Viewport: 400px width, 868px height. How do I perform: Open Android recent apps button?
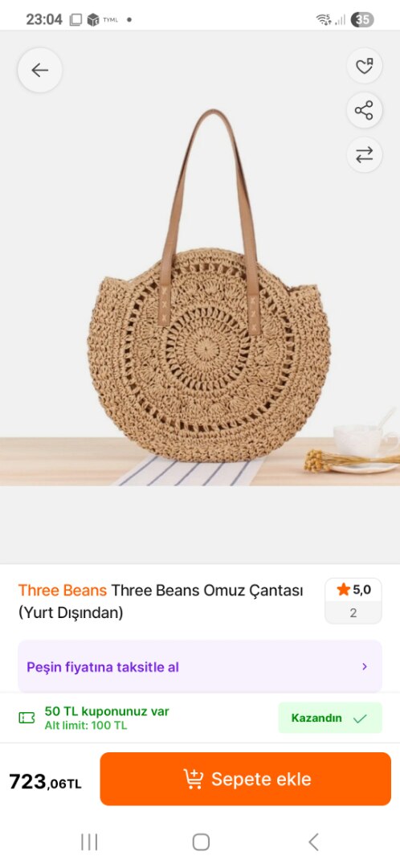pyautogui.click(x=89, y=842)
